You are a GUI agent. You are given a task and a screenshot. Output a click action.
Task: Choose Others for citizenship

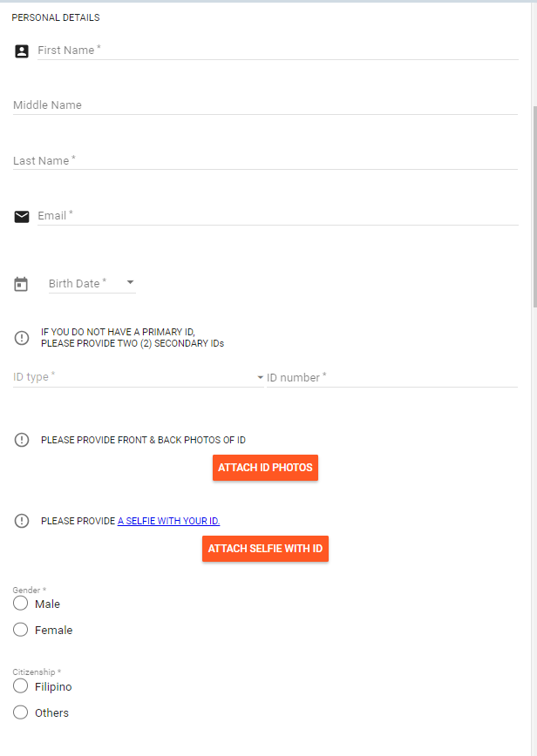[x=21, y=712]
